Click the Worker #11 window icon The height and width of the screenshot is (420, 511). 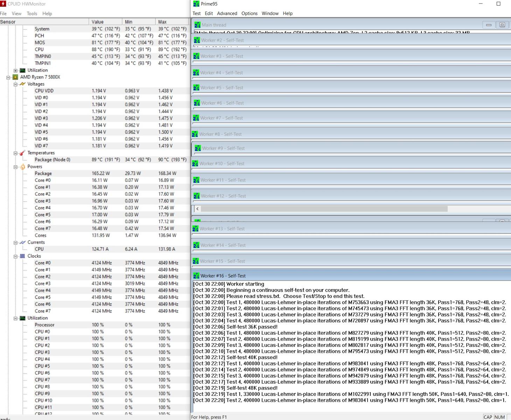(x=196, y=180)
